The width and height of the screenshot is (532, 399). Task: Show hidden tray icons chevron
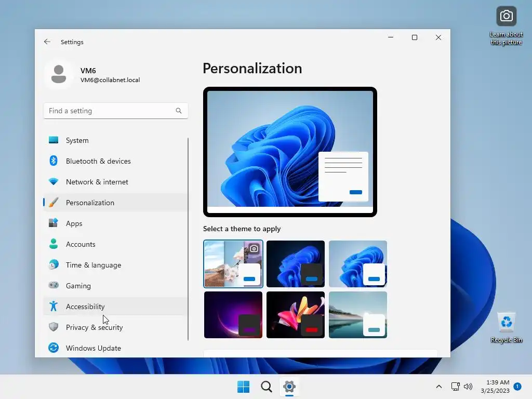pyautogui.click(x=438, y=387)
